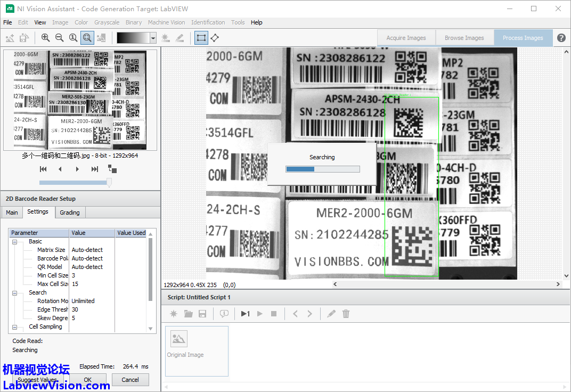Click the Save Script floppy icon
The width and height of the screenshot is (571, 392).
point(202,314)
